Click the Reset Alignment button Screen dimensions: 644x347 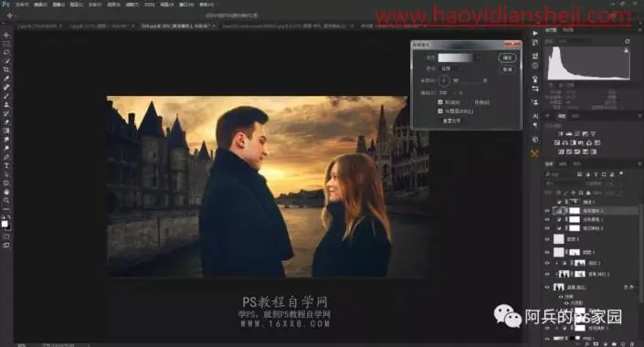point(451,121)
